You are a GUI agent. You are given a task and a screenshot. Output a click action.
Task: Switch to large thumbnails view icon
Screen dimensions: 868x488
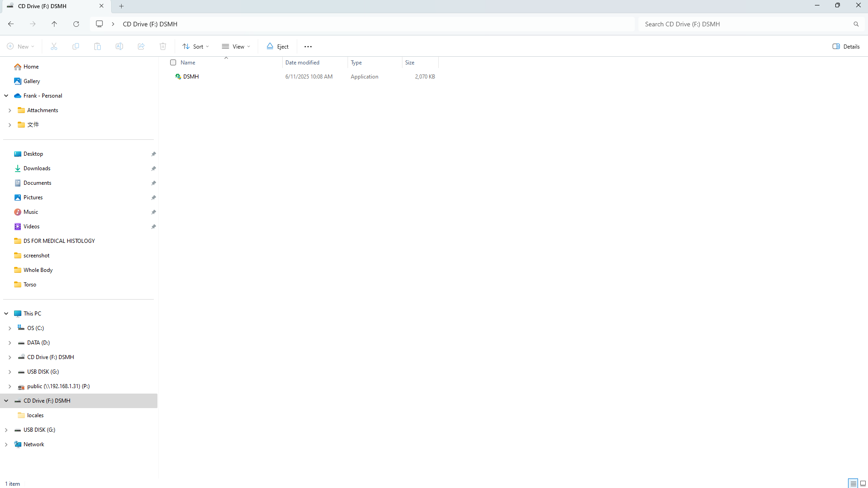[x=863, y=483]
